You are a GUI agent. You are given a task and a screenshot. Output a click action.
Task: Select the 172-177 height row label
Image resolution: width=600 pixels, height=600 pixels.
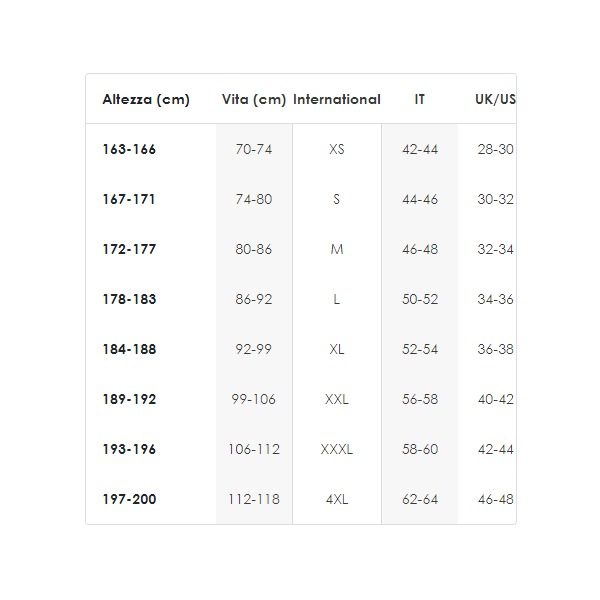point(129,250)
